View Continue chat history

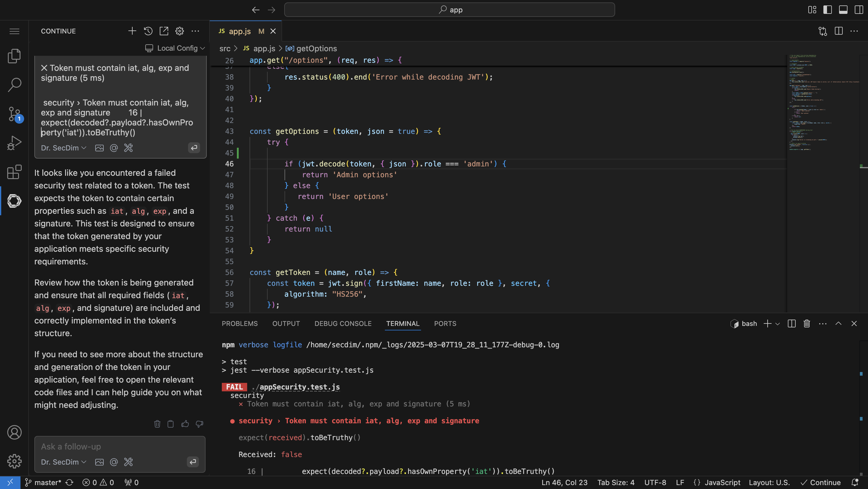[148, 31]
